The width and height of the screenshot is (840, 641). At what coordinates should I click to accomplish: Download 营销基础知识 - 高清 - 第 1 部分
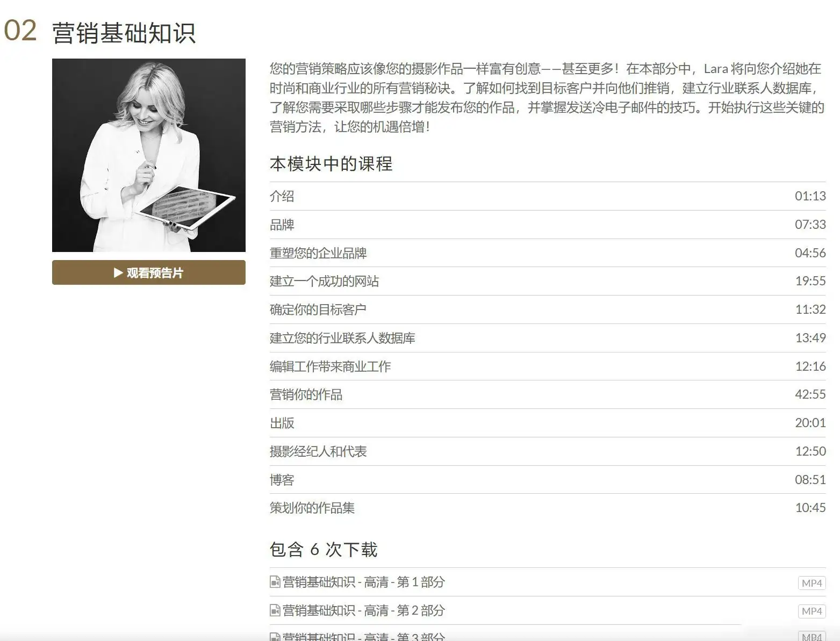point(364,582)
